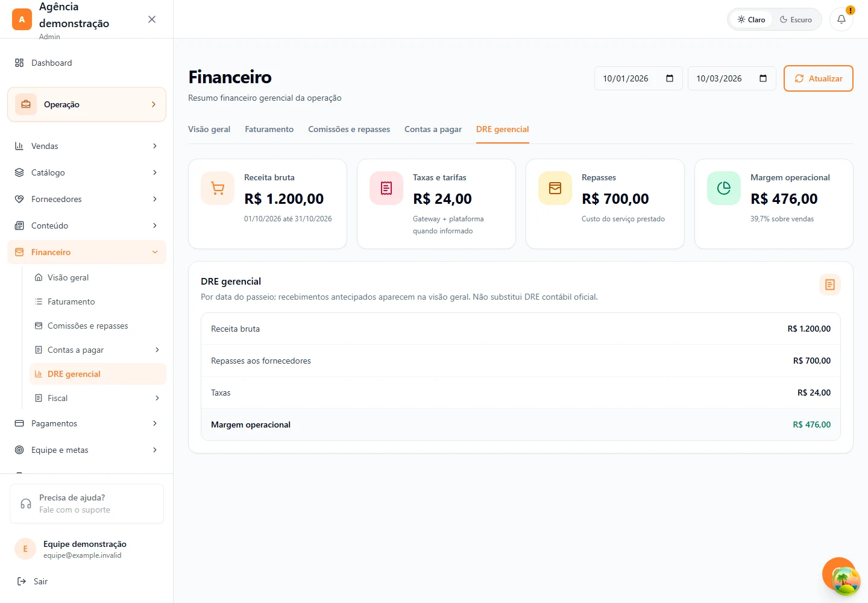This screenshot has height=603, width=868.
Task: Click the Atualizar button
Action: coord(818,78)
